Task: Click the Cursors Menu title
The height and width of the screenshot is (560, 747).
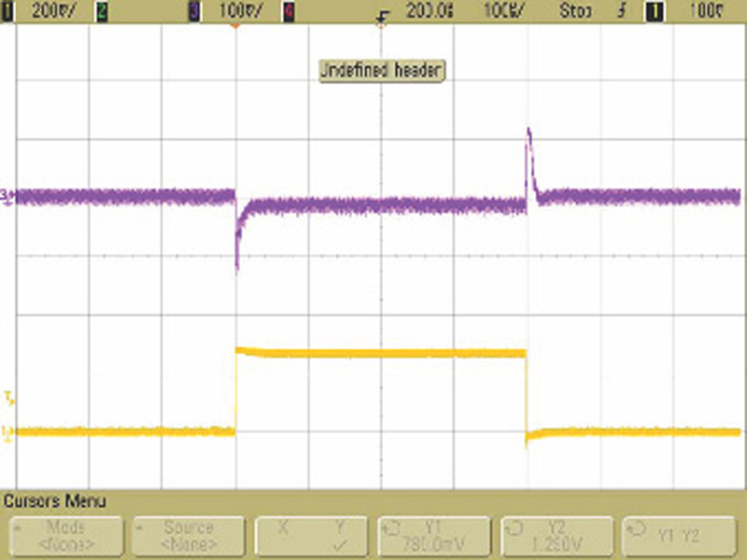Action: (x=56, y=501)
